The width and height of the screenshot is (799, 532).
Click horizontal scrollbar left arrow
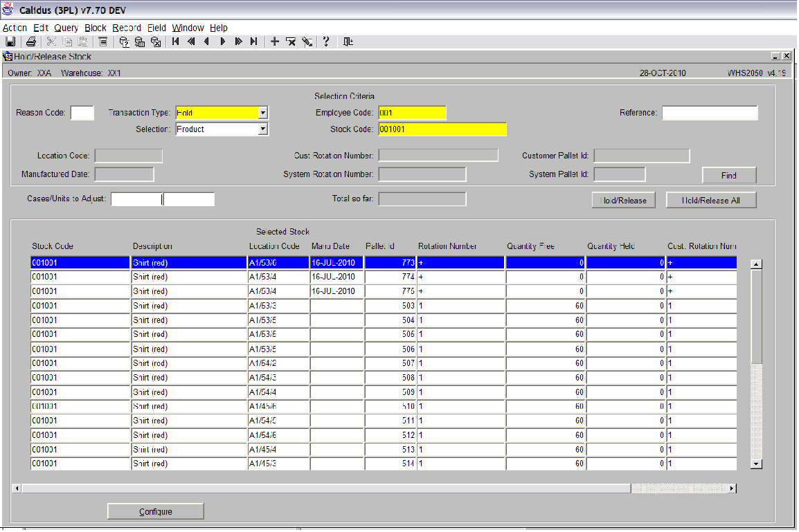(x=17, y=488)
